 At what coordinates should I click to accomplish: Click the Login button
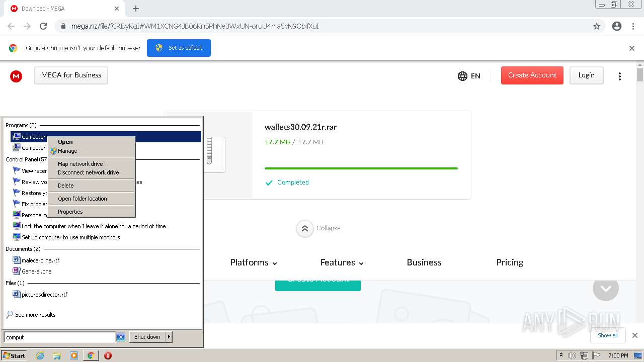pyautogui.click(x=587, y=75)
